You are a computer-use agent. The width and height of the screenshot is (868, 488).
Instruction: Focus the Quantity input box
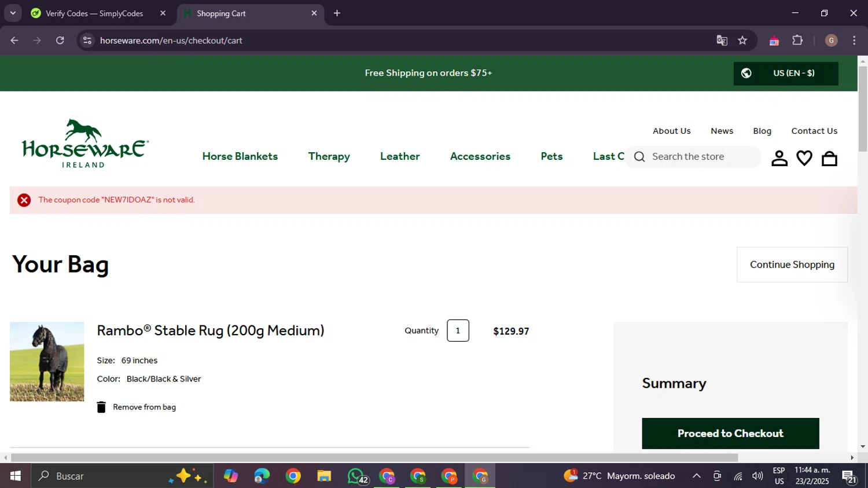[x=458, y=331]
